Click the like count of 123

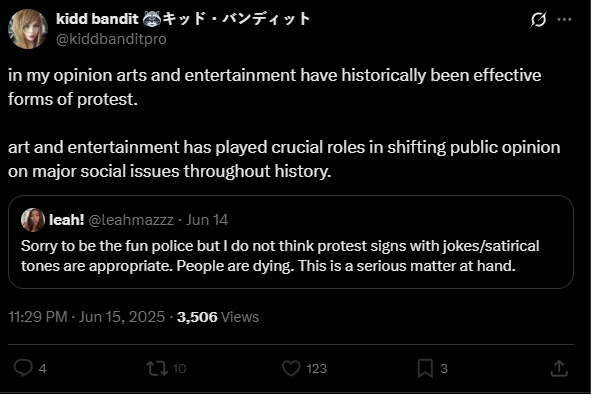tap(316, 369)
